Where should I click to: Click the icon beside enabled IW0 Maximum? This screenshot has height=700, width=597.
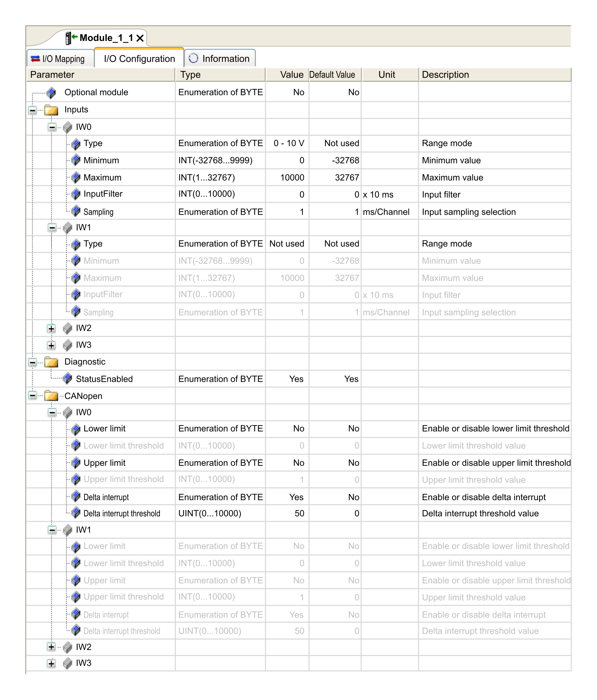click(76, 178)
